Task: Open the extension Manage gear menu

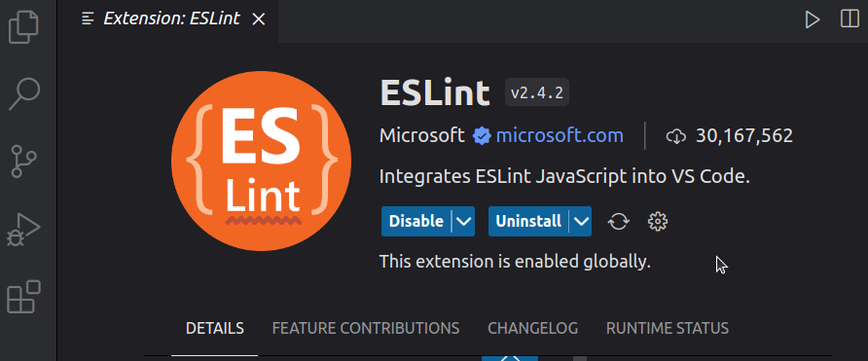Action: coord(658,222)
